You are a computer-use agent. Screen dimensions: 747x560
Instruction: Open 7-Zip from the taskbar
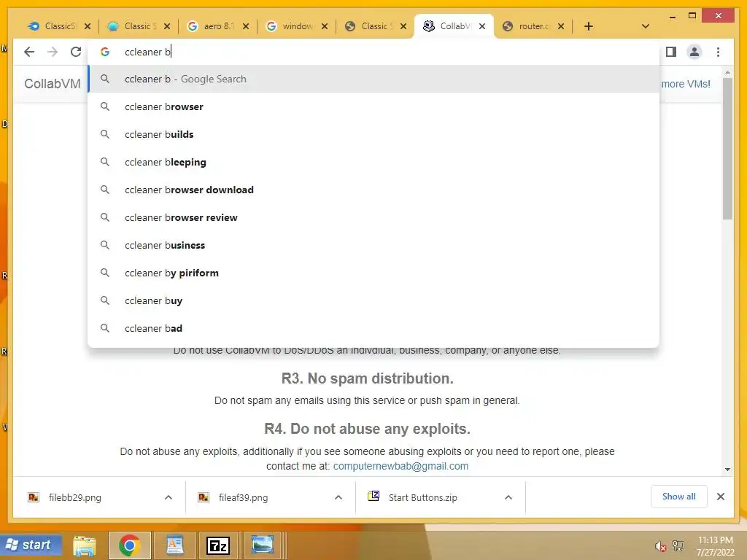[217, 545]
